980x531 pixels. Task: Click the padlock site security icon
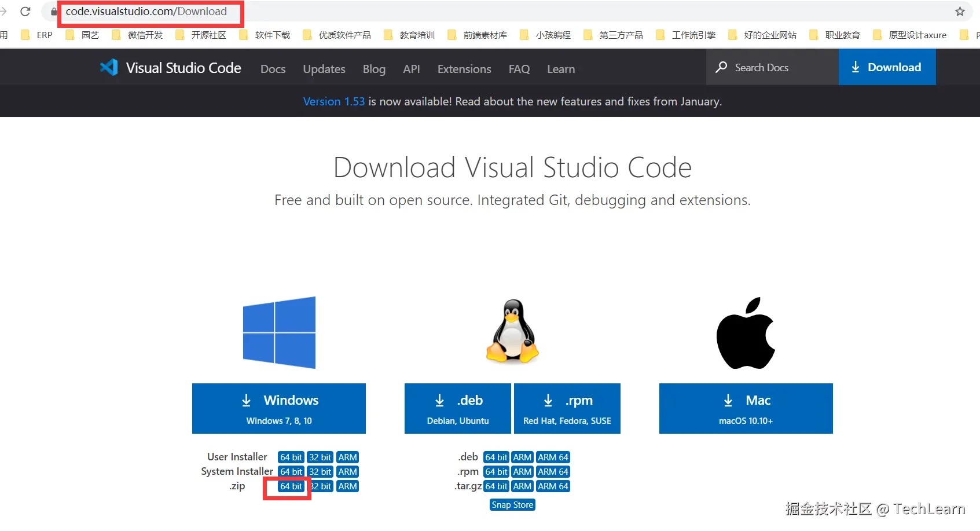[x=54, y=12]
